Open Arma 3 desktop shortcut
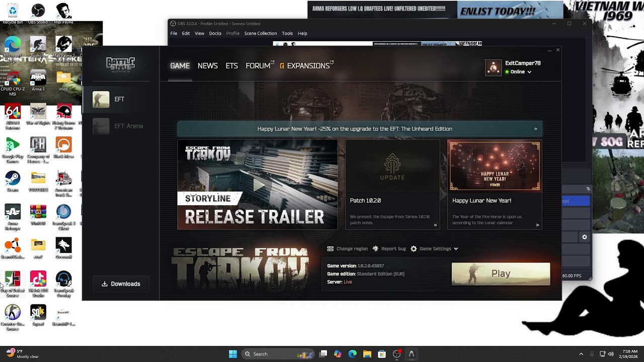This screenshot has width=644, height=362. point(38,80)
